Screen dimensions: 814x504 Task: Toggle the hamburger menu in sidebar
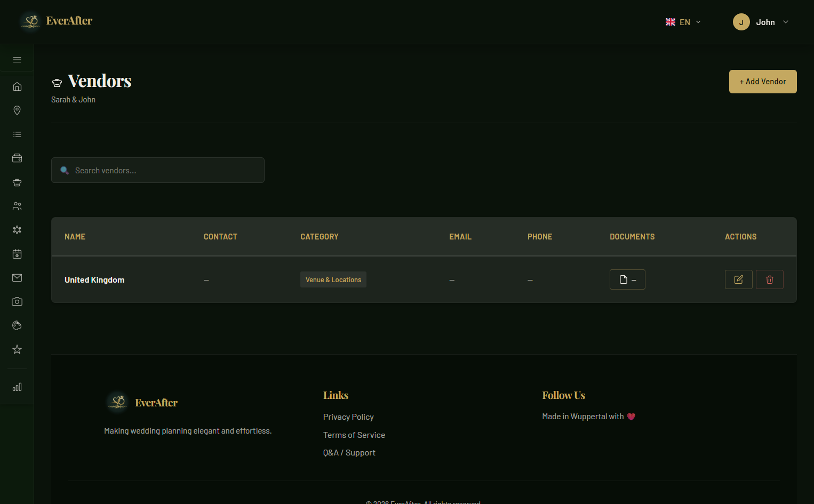pos(17,60)
